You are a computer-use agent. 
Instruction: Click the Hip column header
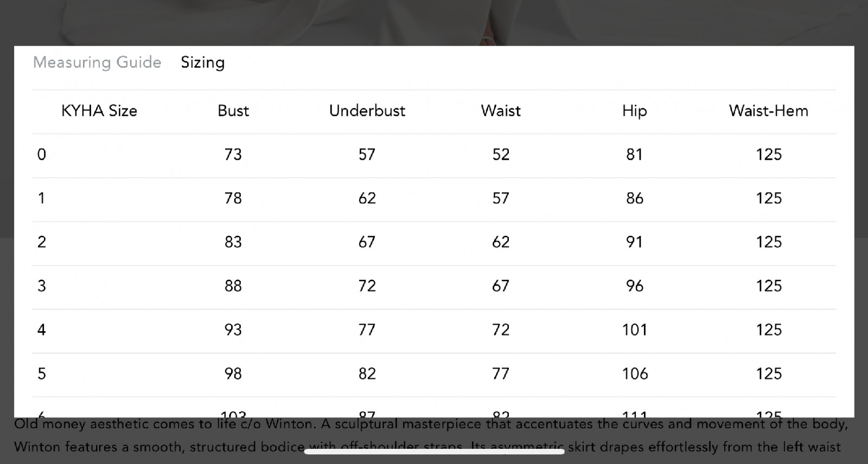(x=635, y=111)
